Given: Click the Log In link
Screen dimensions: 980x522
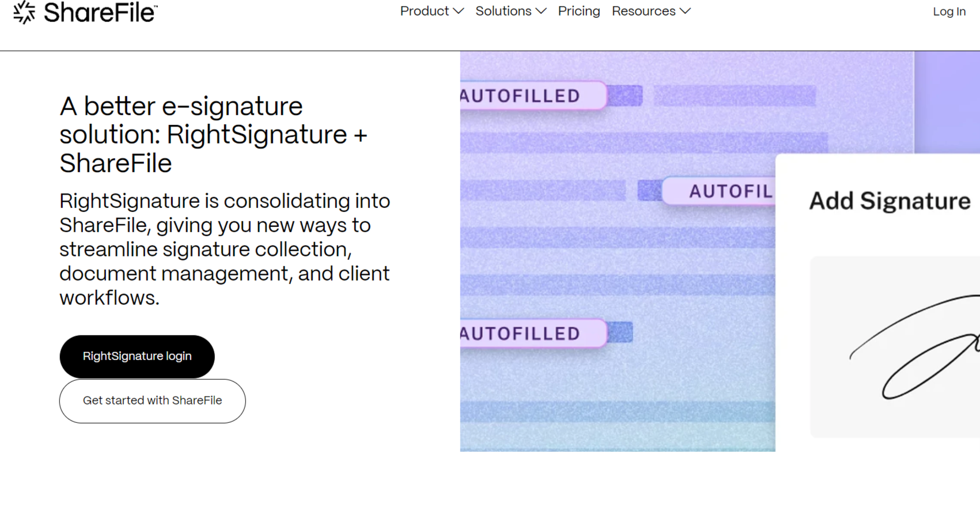Looking at the screenshot, I should coord(949,12).
